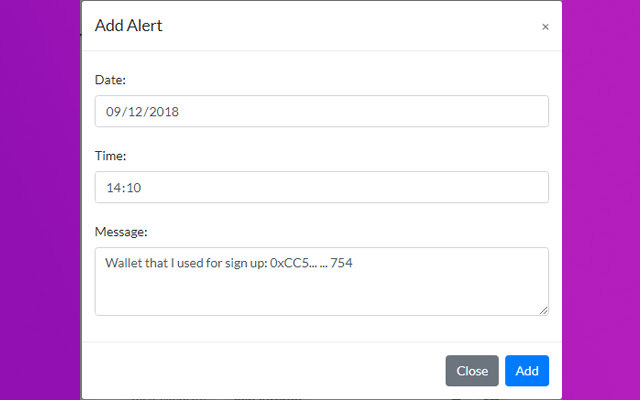640x400 pixels.
Task: Focus the Date input field
Action: pos(321,112)
